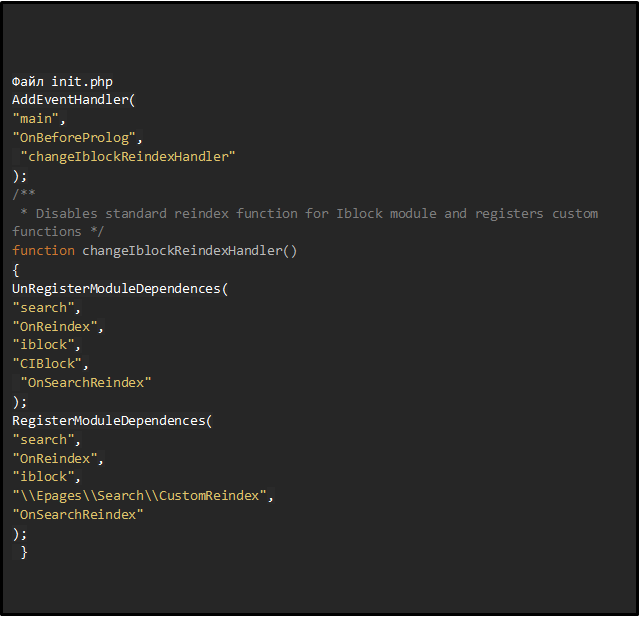This screenshot has height=618, width=640.
Task: Click the 'functions */' comment ending line
Action: point(58,232)
